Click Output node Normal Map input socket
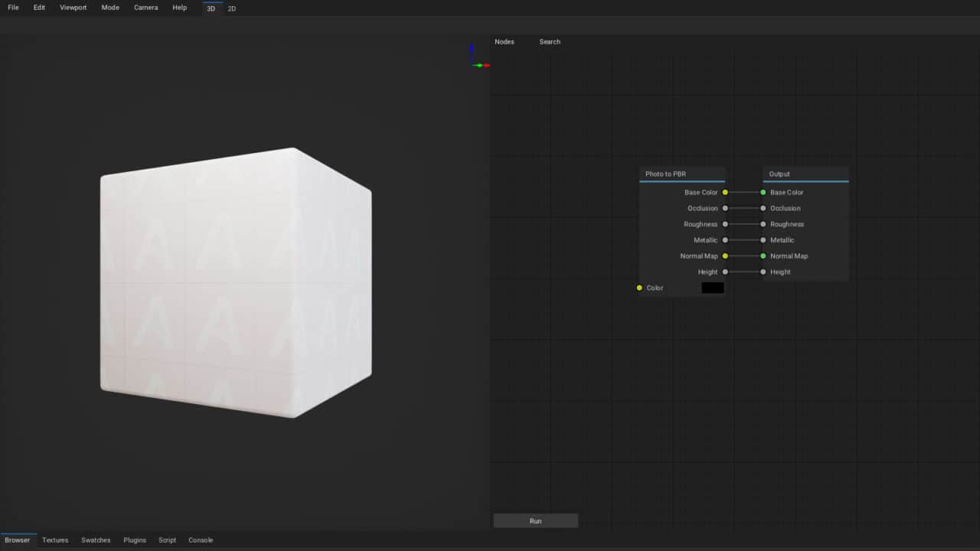This screenshot has height=551, width=980. point(763,256)
